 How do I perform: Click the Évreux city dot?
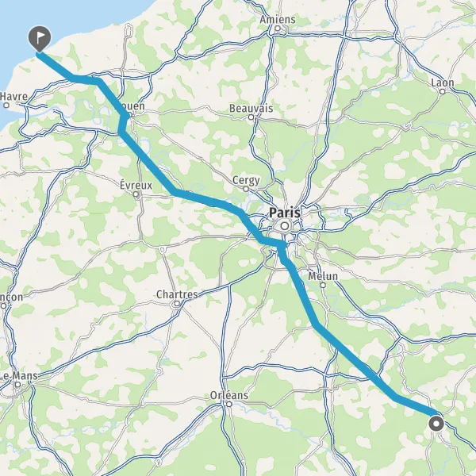coord(136,194)
